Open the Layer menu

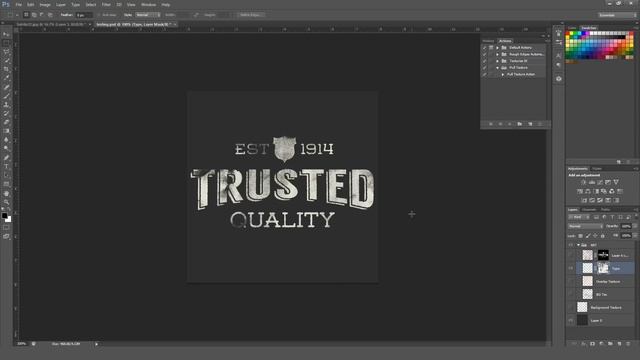click(x=61, y=4)
